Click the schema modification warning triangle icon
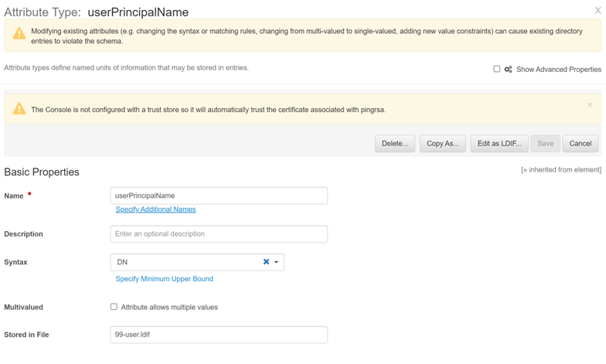Viewport: 606px width, 364px height. click(x=19, y=35)
